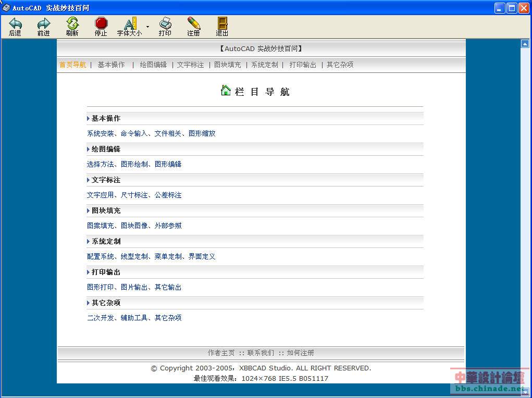Open the 文字应用 link
The height and width of the screenshot is (398, 532).
pos(101,195)
